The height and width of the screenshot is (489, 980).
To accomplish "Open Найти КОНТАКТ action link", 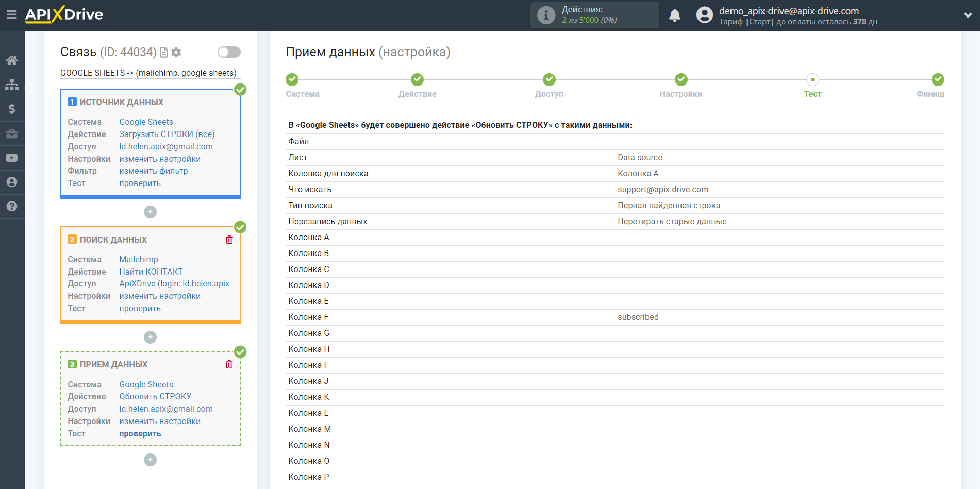I will [151, 272].
